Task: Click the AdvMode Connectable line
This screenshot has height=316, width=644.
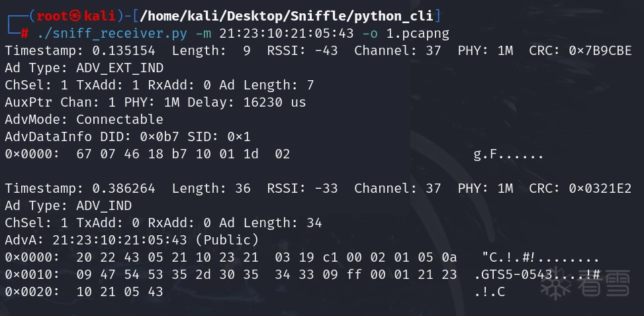Action: tap(84, 120)
